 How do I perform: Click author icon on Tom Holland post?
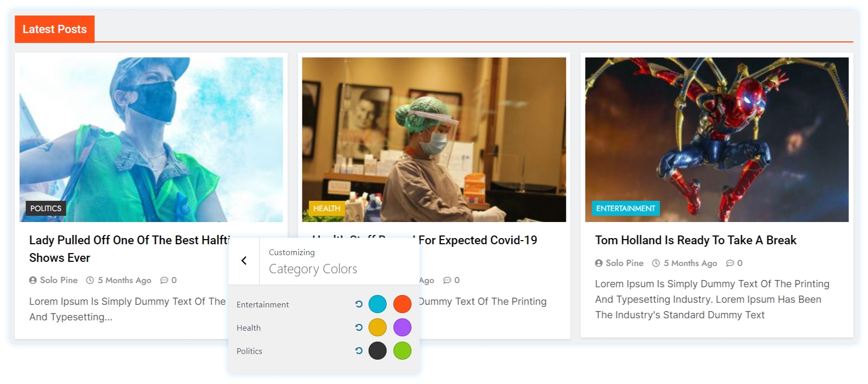tap(599, 263)
